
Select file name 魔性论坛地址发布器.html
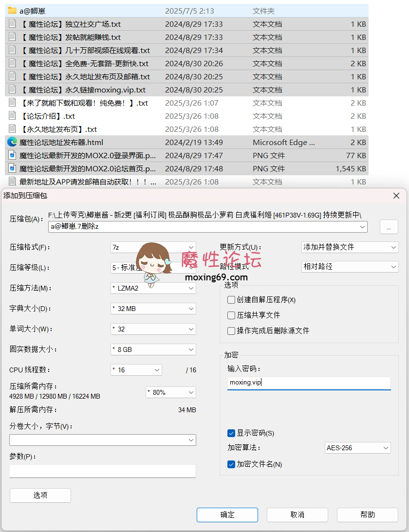click(x=61, y=142)
